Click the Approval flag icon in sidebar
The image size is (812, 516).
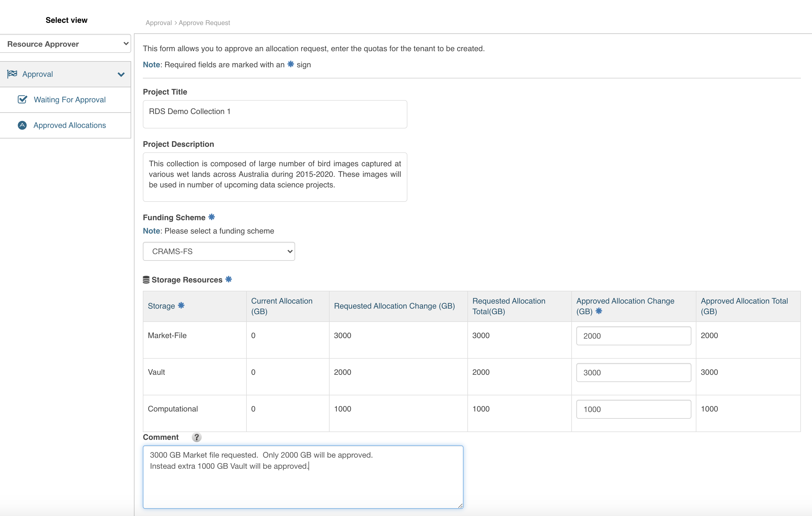(x=13, y=74)
